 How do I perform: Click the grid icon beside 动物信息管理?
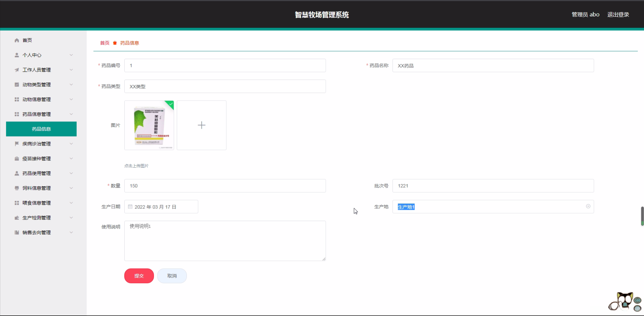pos(17,99)
